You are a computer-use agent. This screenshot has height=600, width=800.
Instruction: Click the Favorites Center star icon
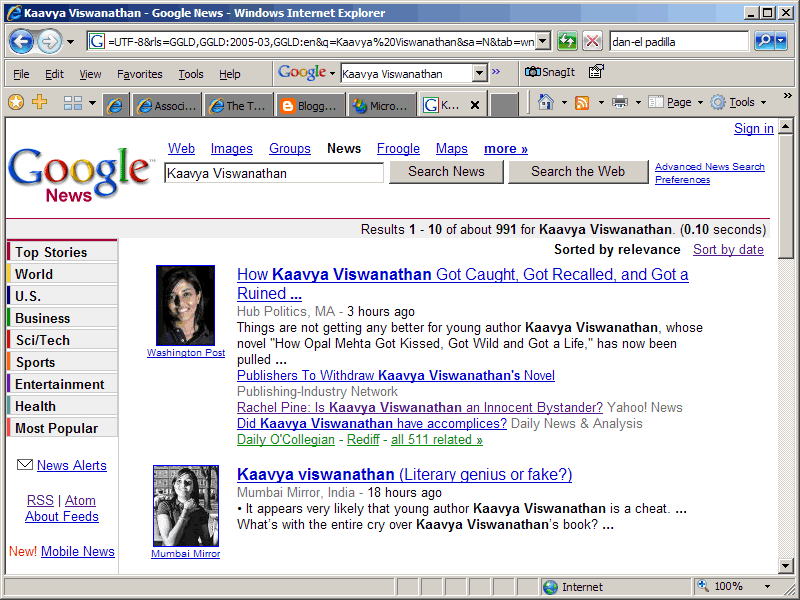coord(16,103)
